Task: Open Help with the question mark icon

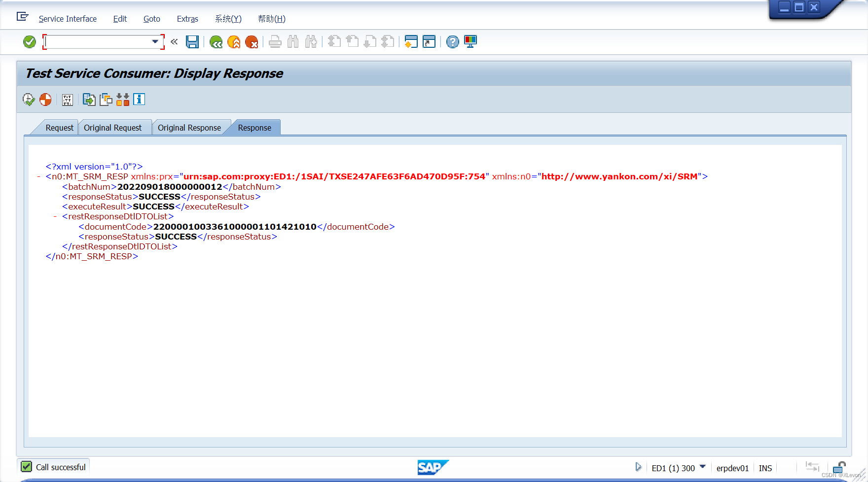Action: (x=452, y=42)
